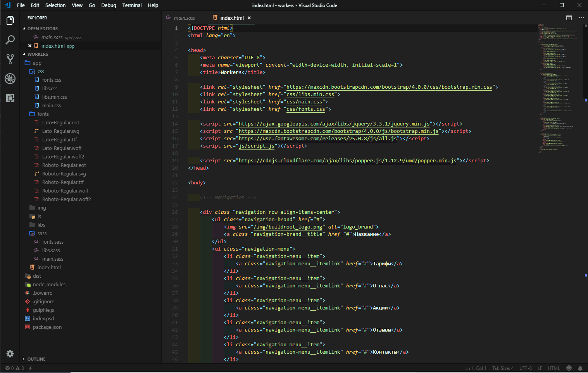
Task: Open the Terminal menu
Action: pos(132,5)
